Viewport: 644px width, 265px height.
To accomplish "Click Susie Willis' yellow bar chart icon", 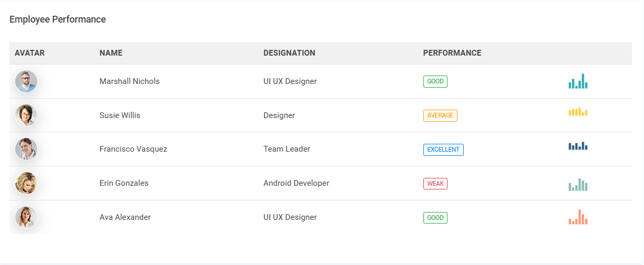I will point(577,112).
